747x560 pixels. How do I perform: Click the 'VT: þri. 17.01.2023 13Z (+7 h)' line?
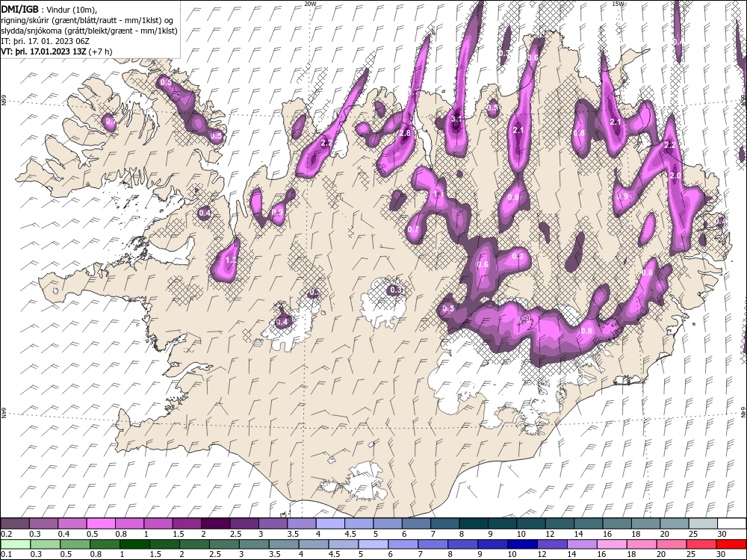[57, 52]
